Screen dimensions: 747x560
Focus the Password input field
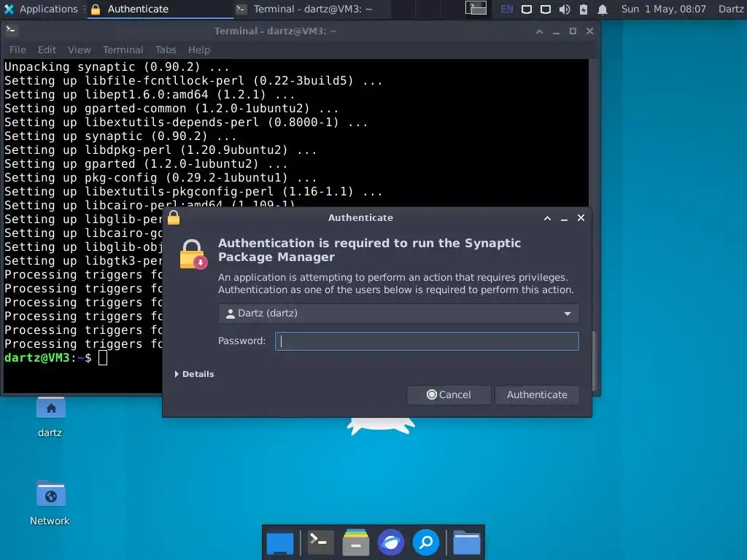coord(427,341)
